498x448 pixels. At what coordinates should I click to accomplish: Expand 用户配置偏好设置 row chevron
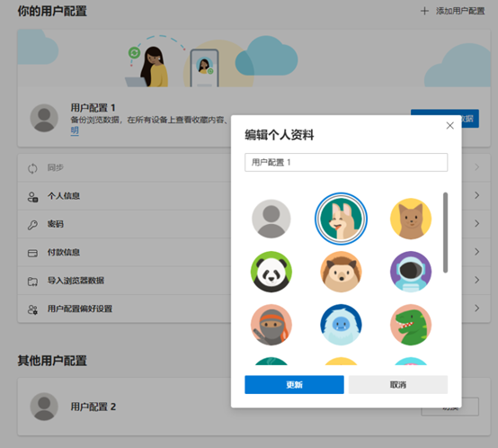point(476,309)
